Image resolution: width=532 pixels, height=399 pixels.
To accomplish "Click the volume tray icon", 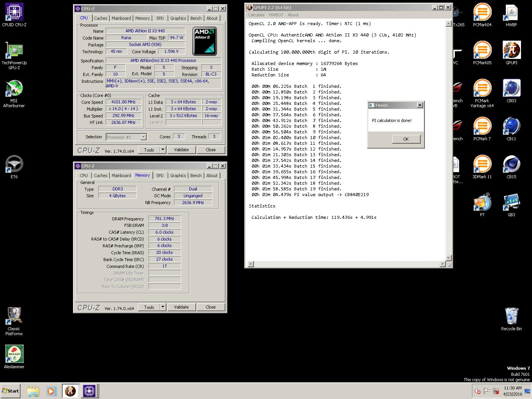I will pos(478,391).
